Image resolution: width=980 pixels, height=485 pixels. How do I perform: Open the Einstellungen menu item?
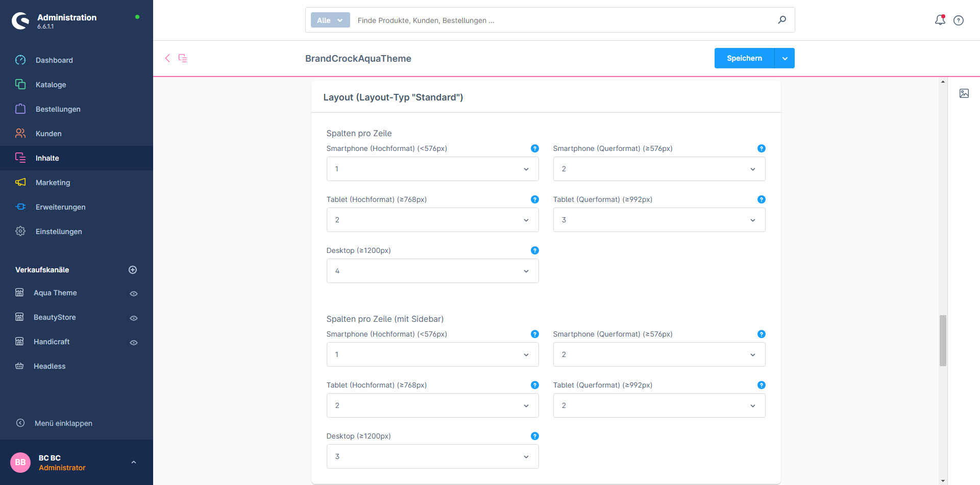[59, 232]
